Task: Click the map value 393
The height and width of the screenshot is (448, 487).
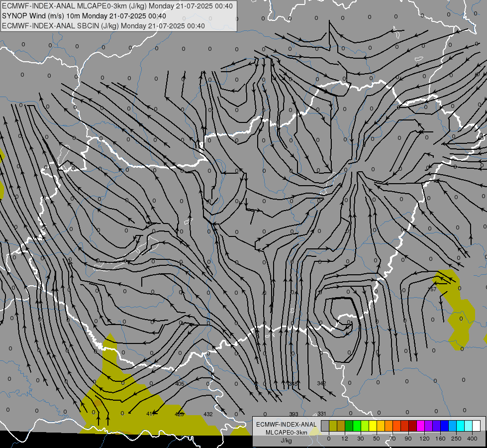Action: 293,414
